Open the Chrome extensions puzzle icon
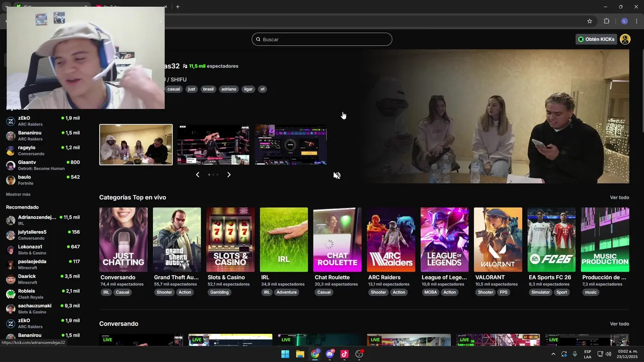 coord(606,21)
